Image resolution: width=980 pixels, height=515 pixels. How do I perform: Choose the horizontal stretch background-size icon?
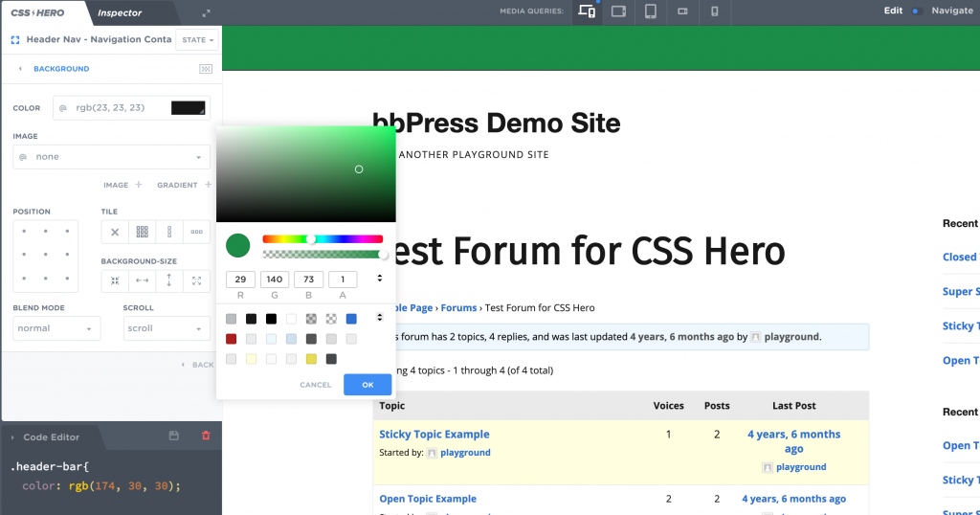click(x=143, y=280)
